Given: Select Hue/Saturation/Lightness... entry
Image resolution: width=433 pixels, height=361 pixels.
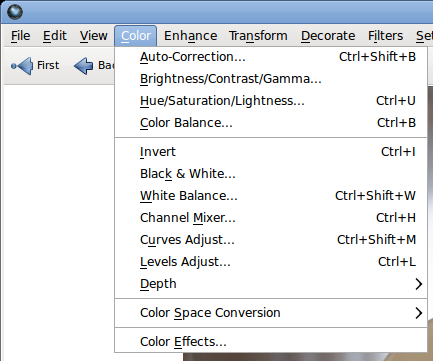Looking at the screenshot, I should pyautogui.click(x=271, y=101).
